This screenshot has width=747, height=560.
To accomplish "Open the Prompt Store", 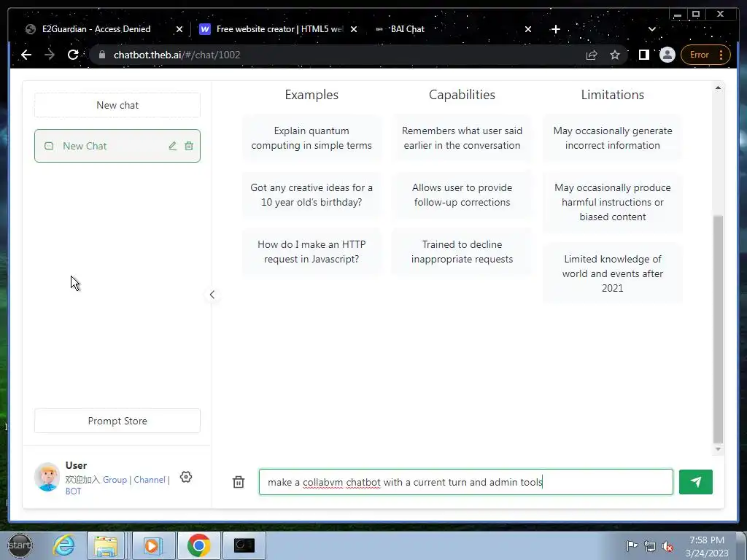I will 117,421.
